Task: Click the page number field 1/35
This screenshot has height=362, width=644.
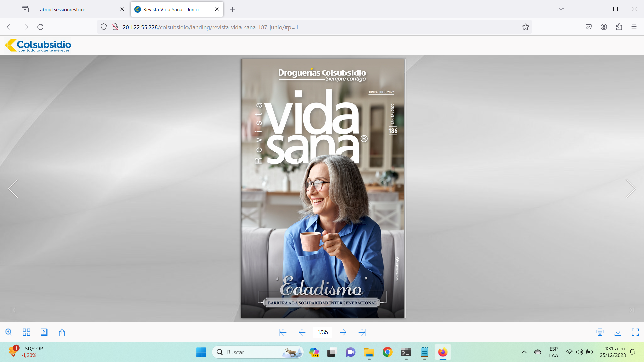Action: click(x=323, y=332)
